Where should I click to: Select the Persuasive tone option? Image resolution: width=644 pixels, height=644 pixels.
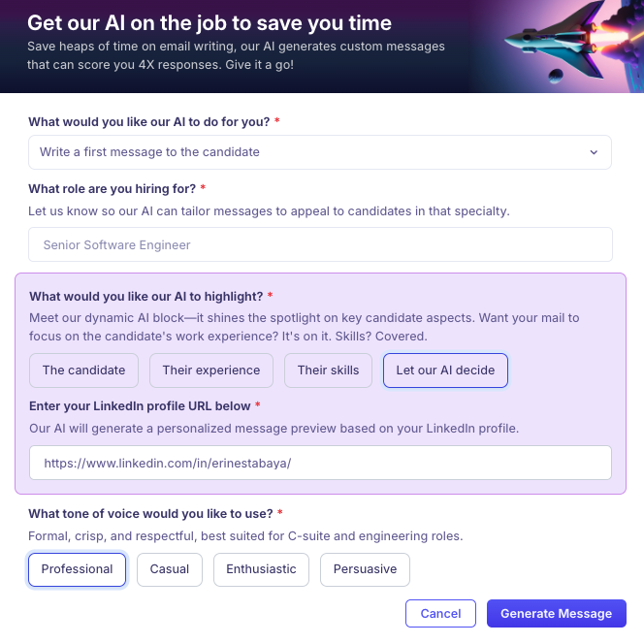pos(365,569)
